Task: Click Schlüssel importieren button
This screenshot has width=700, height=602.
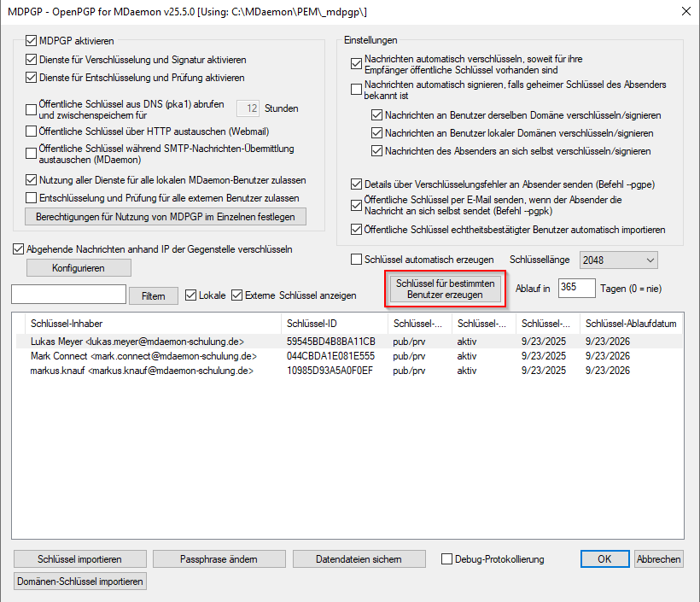Action: 80,559
